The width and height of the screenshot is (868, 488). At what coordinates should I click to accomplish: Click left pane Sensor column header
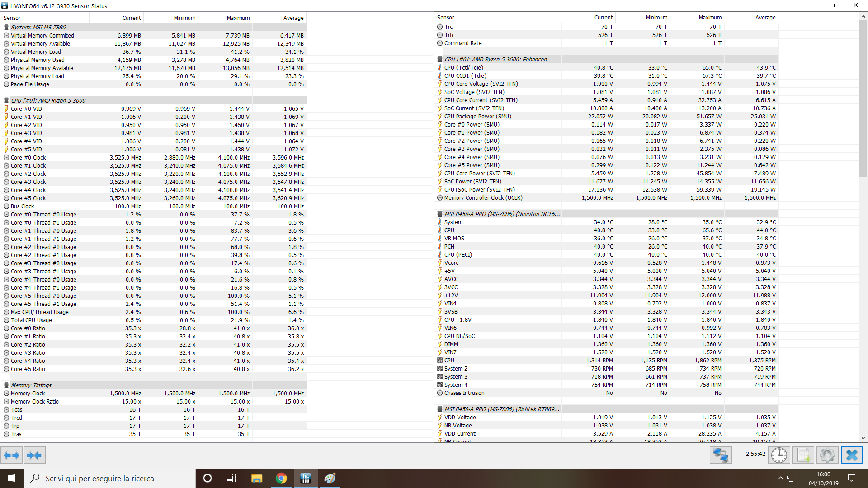[45, 18]
